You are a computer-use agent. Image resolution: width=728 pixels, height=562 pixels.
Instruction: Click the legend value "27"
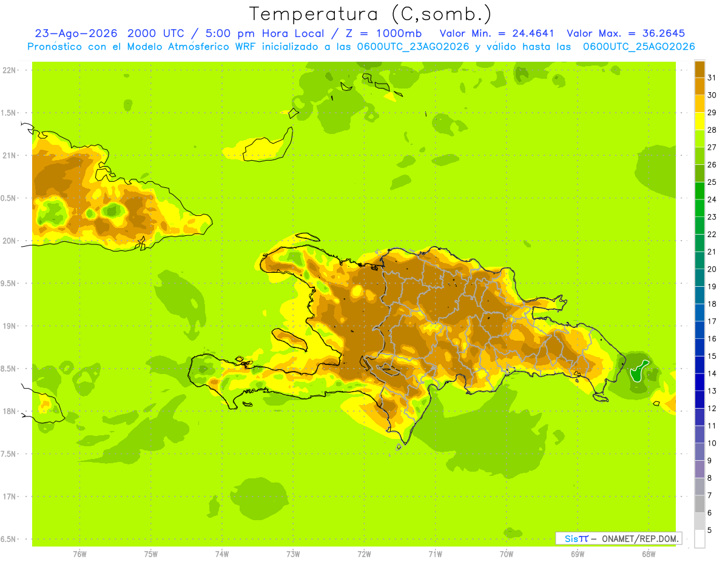pyautogui.click(x=711, y=147)
